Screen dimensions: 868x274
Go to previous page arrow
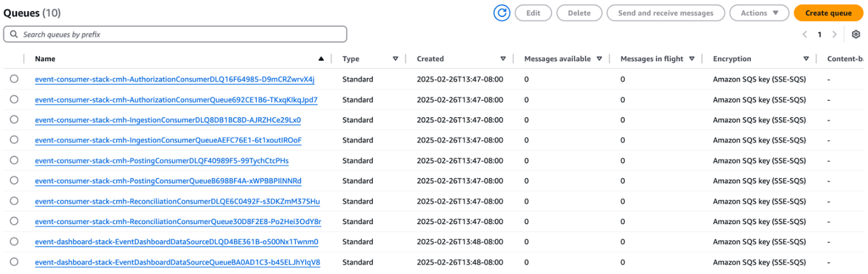pyautogui.click(x=805, y=35)
